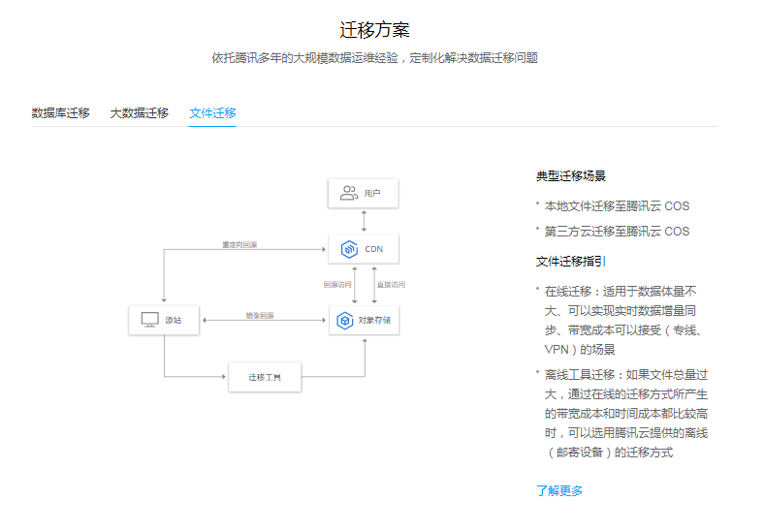The image size is (765, 532).
Task: Click the CDN hexagon icon
Action: click(x=349, y=249)
